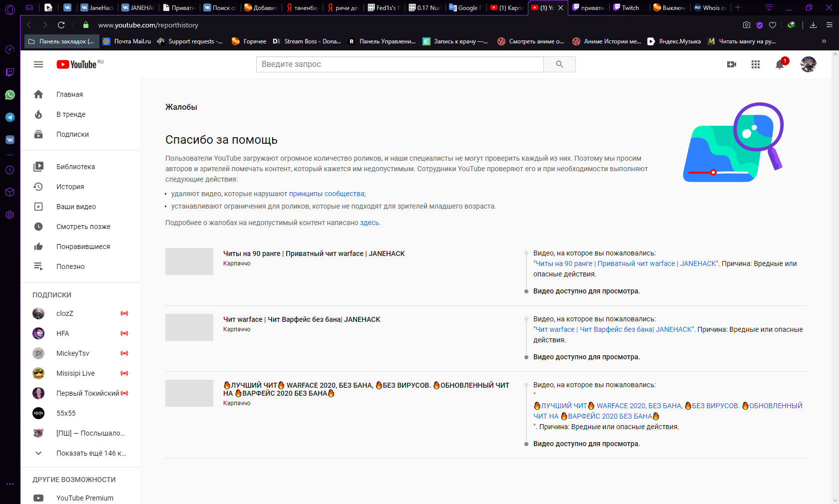Click thumbnail of Читы на 90 ранге video
The width and height of the screenshot is (839, 504).
tap(189, 261)
